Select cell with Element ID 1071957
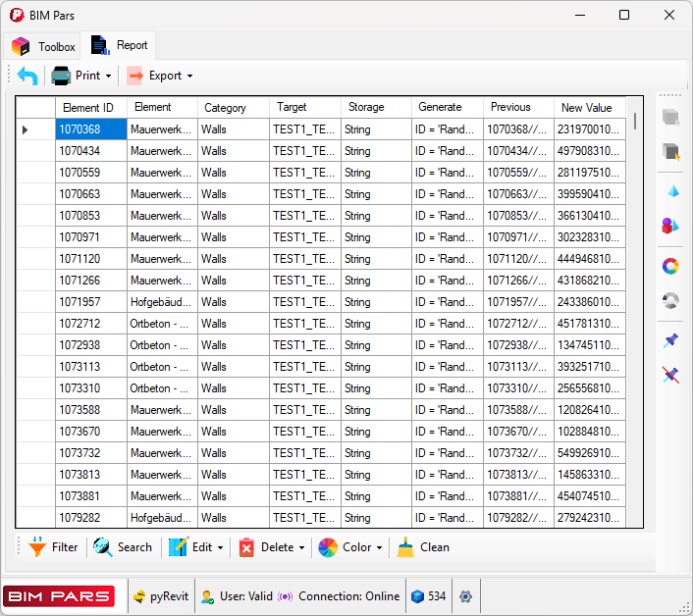This screenshot has height=616, width=693. 91,302
